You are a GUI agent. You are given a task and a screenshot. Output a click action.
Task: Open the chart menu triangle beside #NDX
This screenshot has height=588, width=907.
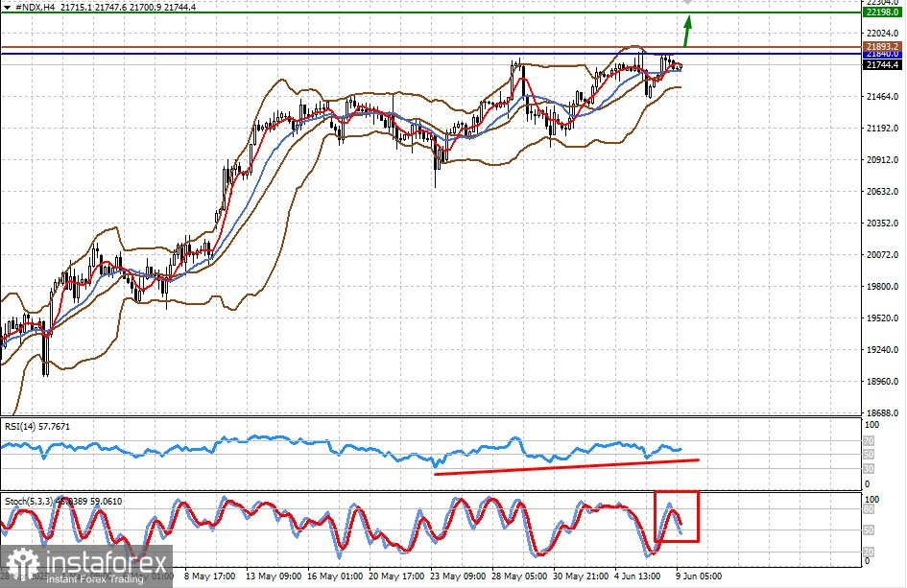click(x=7, y=8)
